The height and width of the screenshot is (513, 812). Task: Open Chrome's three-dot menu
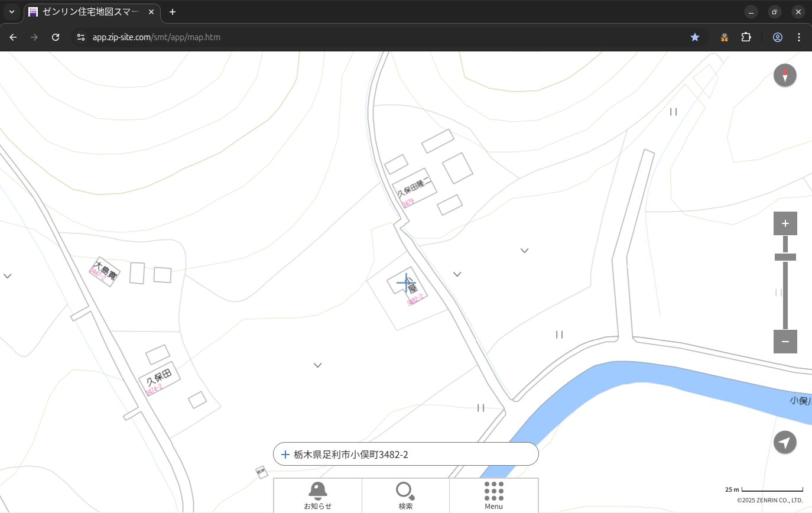(799, 37)
